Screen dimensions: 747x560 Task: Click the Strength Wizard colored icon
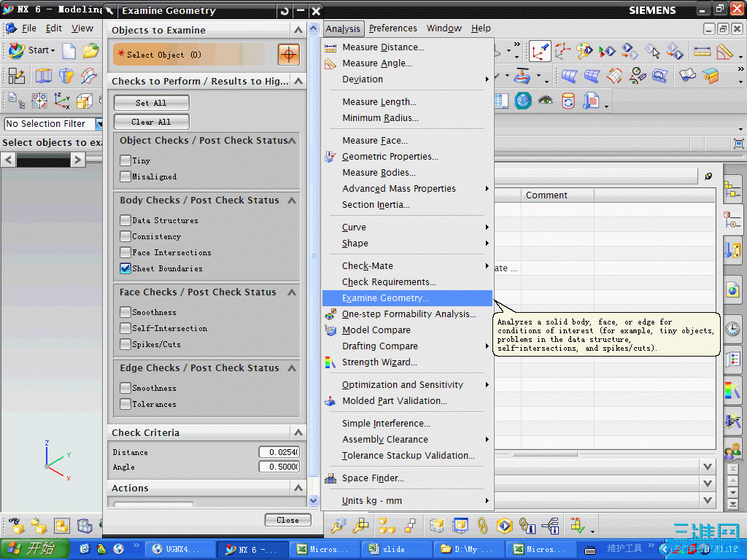(330, 362)
